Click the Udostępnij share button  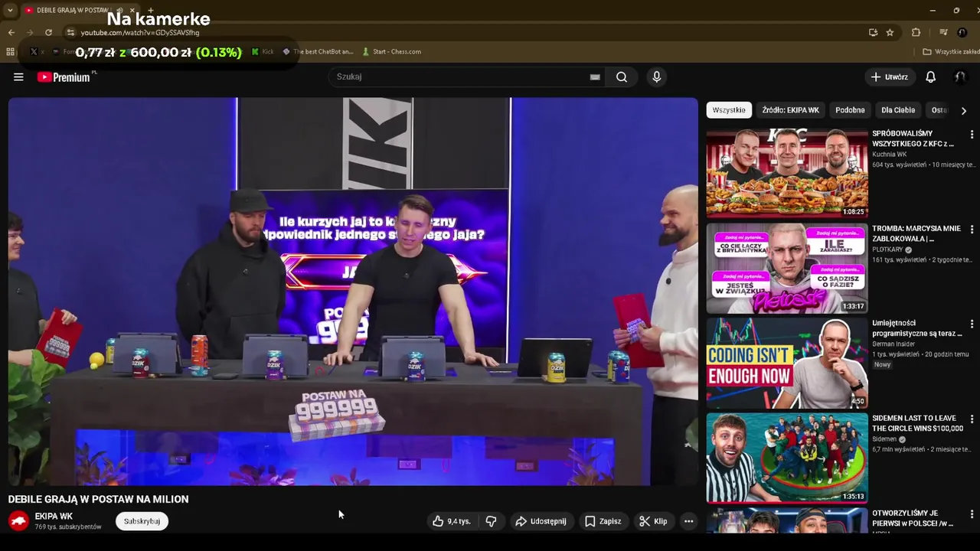click(x=541, y=521)
